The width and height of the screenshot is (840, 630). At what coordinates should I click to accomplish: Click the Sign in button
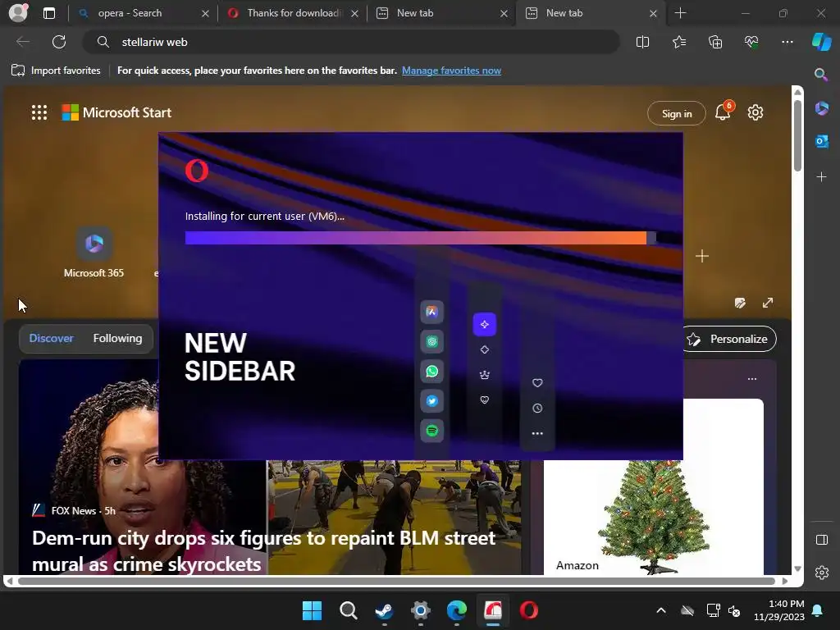tap(676, 113)
